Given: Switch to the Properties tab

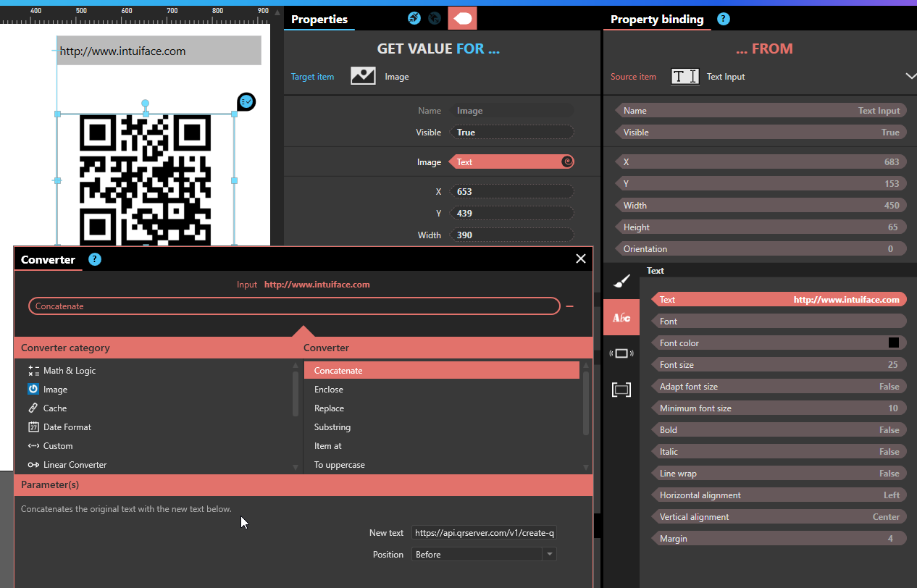Looking at the screenshot, I should pos(319,20).
